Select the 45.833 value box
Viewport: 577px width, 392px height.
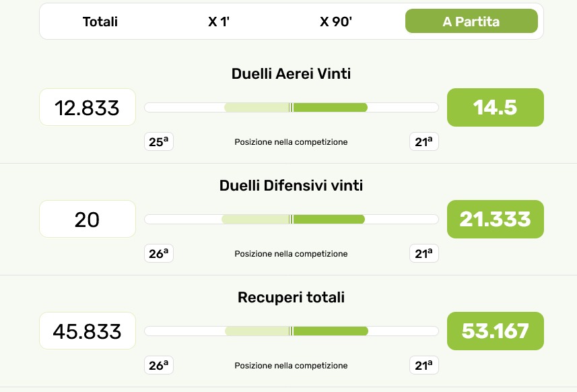point(88,331)
